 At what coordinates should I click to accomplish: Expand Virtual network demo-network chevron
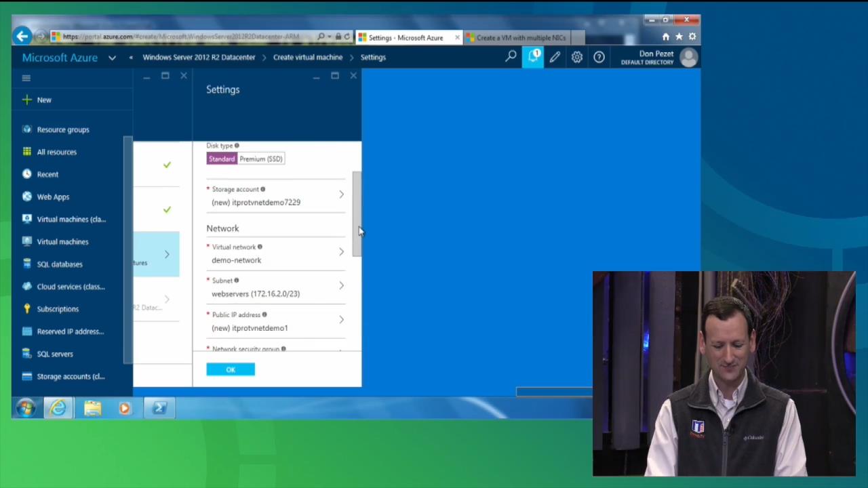click(x=341, y=252)
